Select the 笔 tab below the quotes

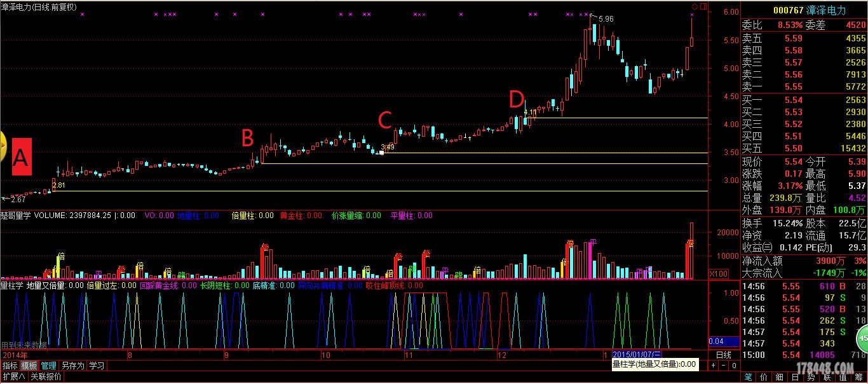pos(749,377)
